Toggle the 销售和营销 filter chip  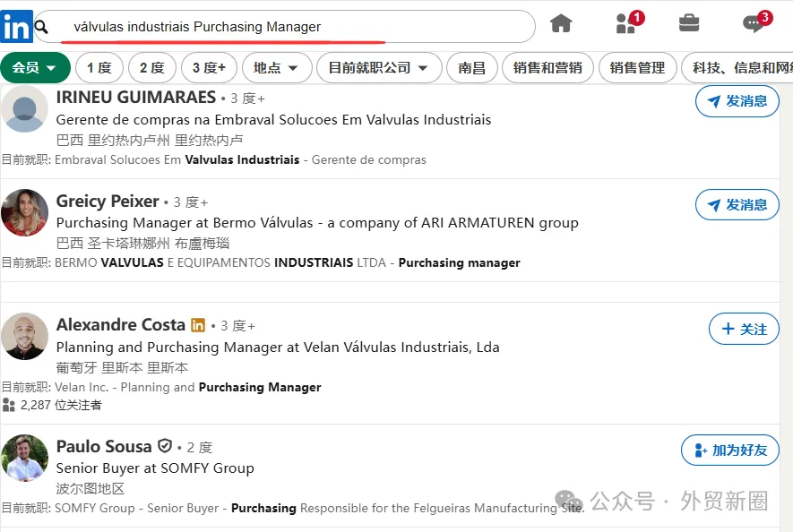(547, 68)
